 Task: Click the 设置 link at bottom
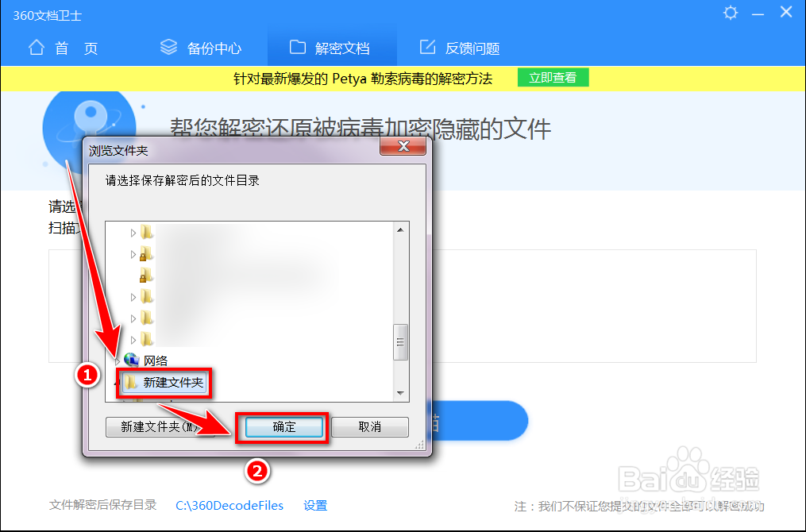point(315,505)
